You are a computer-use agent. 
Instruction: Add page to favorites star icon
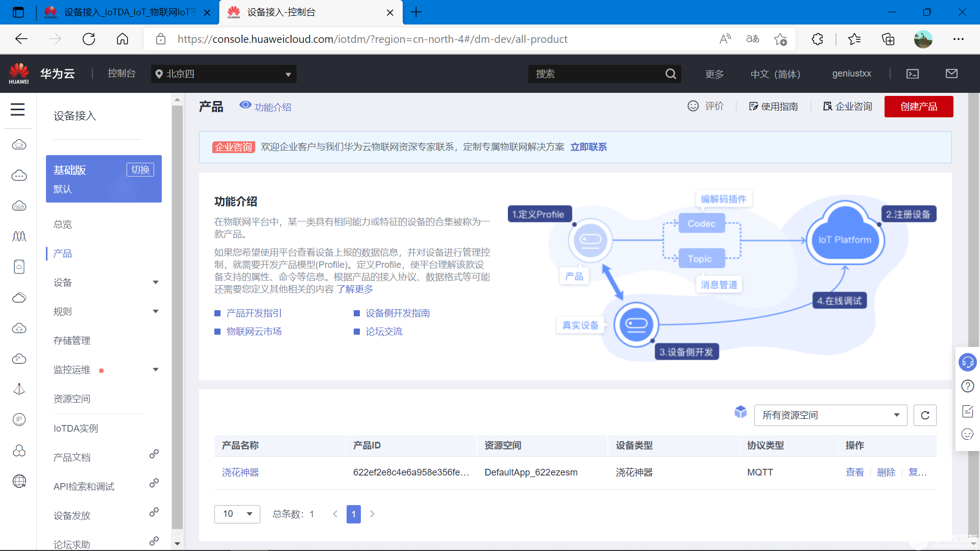point(780,39)
